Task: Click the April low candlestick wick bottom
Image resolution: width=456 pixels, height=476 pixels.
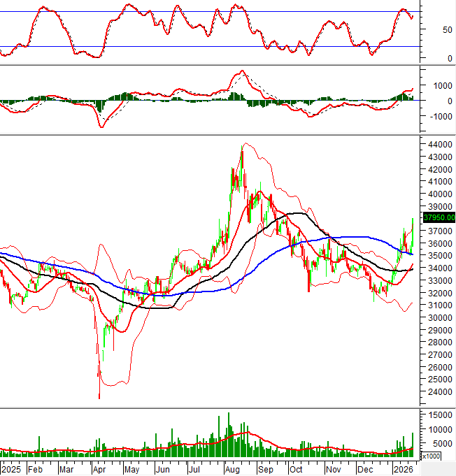Action: click(x=99, y=398)
